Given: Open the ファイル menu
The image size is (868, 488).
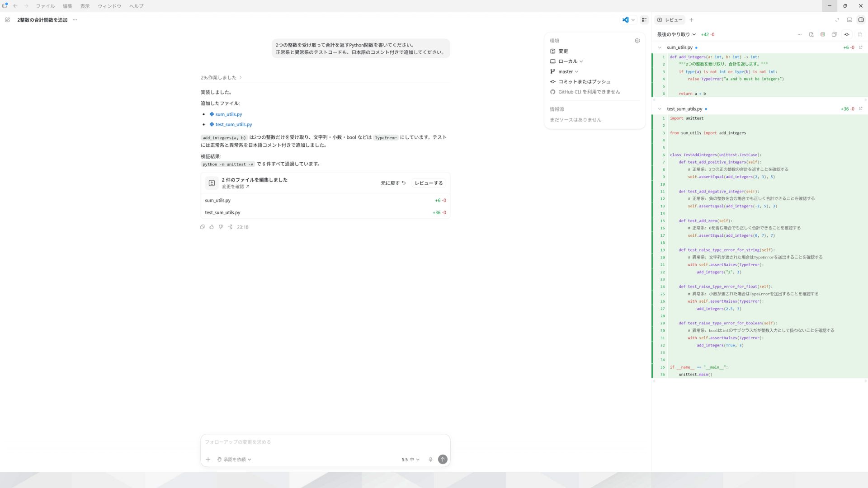Looking at the screenshot, I should 45,6.
